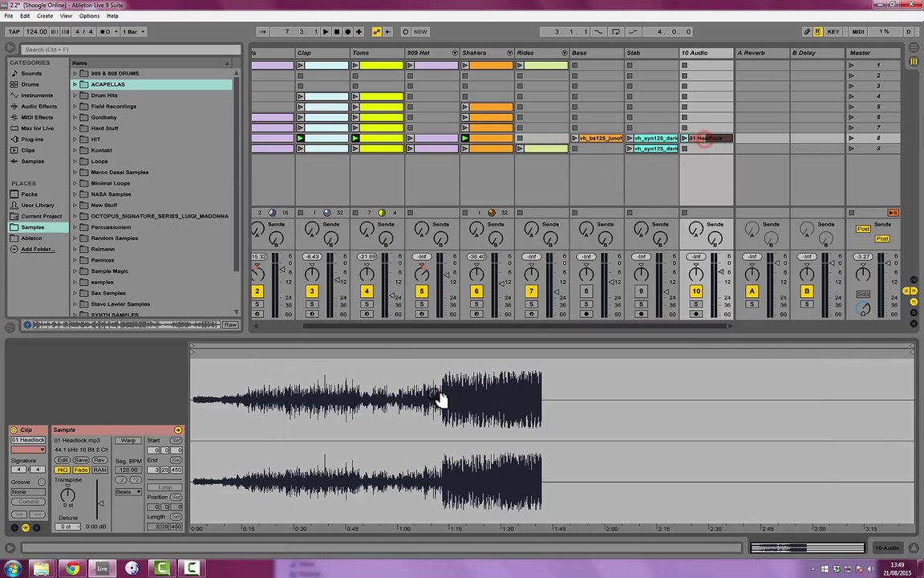Open the Shakers track header dropdown arrow
924x578 pixels.
[x=509, y=53]
